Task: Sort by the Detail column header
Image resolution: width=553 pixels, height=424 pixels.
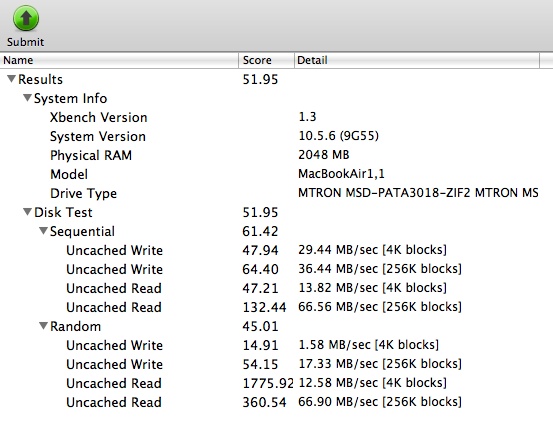Action: (417, 60)
